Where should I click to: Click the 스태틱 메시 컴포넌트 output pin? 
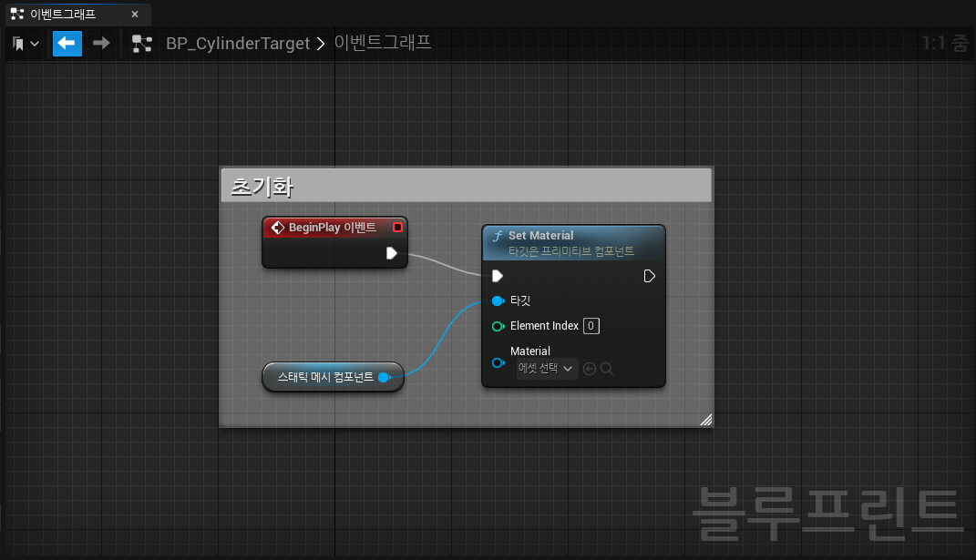pyautogui.click(x=385, y=377)
